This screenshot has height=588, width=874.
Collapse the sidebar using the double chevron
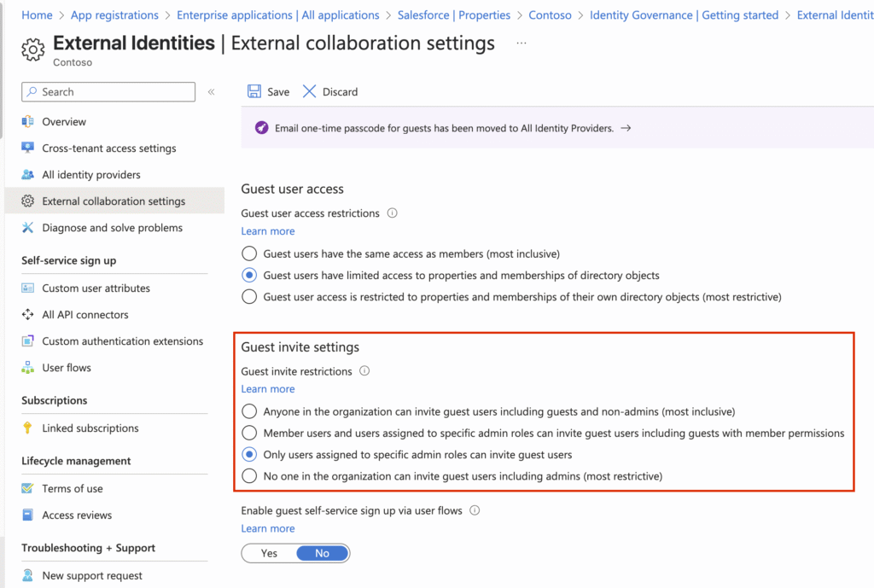coord(212,92)
